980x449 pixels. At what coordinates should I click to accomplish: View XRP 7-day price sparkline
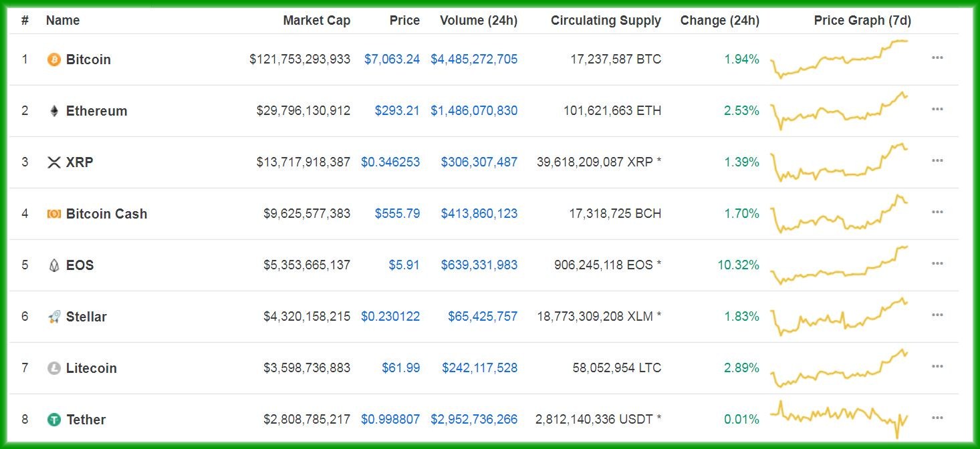tap(839, 162)
